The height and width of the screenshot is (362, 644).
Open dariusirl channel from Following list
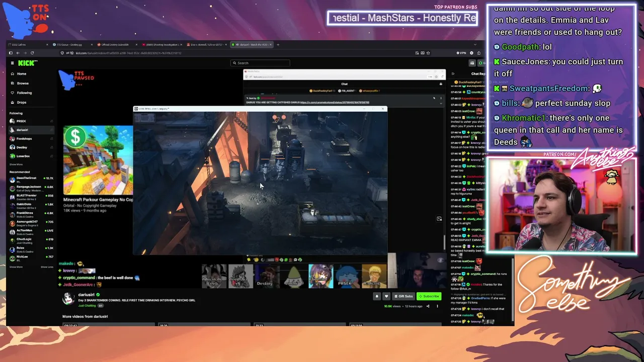[x=31, y=130]
